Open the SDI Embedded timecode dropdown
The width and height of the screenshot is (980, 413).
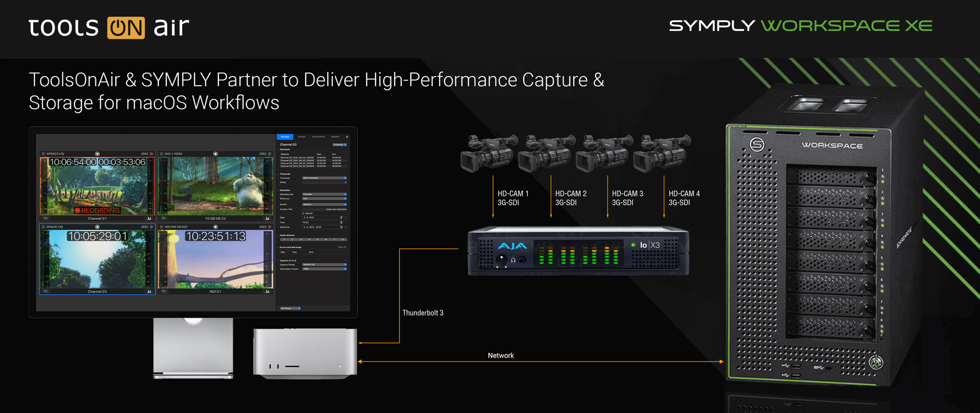(x=324, y=178)
